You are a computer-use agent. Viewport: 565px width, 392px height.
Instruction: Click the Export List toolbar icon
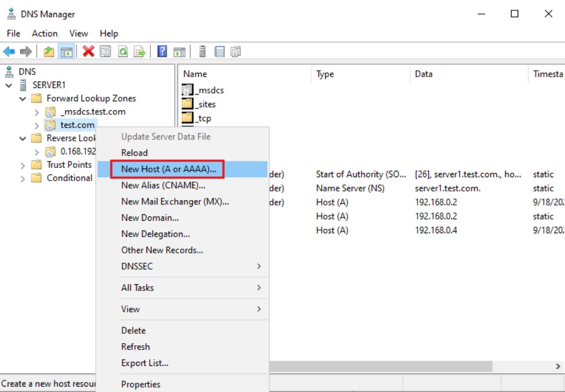coord(140,52)
